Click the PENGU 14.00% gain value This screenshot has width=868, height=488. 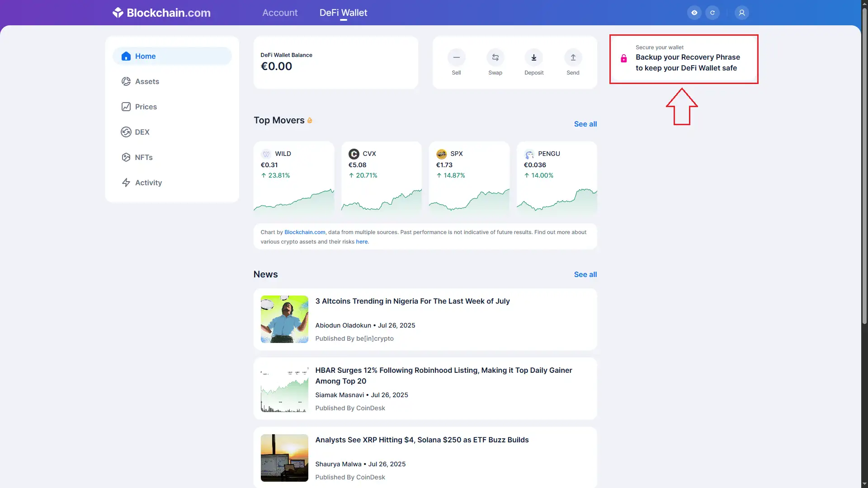tap(538, 175)
